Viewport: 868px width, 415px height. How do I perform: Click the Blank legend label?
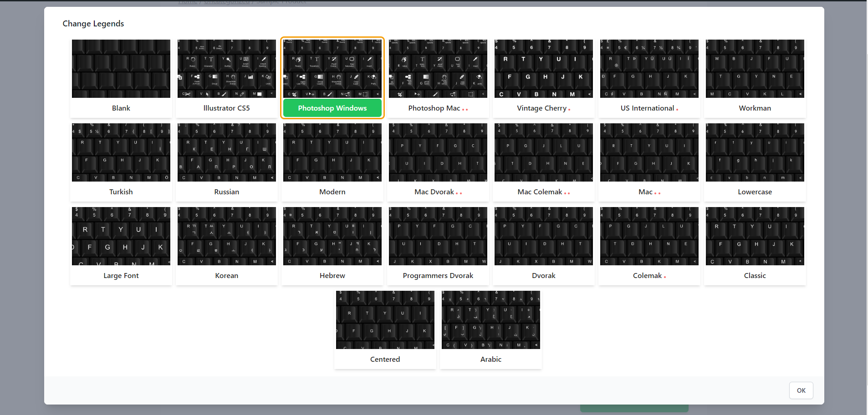(x=121, y=108)
